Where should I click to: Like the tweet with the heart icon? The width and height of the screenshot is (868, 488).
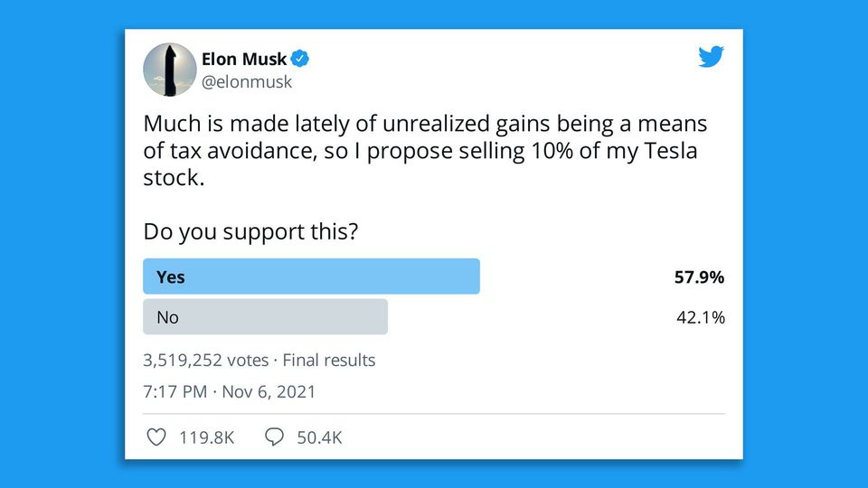[x=156, y=437]
